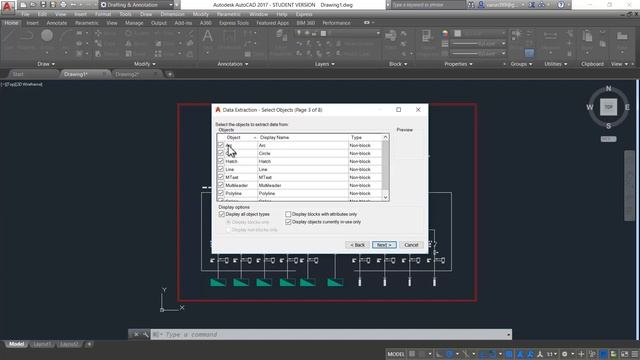Expand the Draw panel dropdown
This screenshot has height=360, width=640.
click(46, 64)
